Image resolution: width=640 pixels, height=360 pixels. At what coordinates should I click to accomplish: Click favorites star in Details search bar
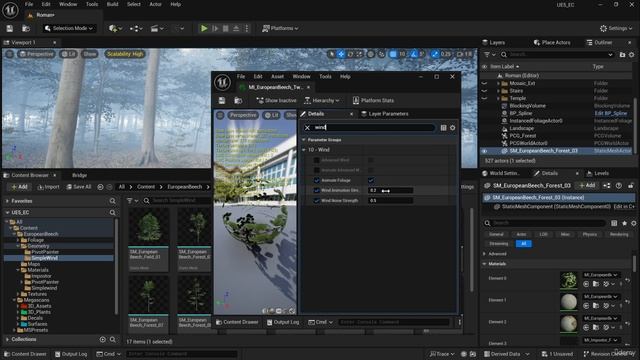(x=624, y=223)
